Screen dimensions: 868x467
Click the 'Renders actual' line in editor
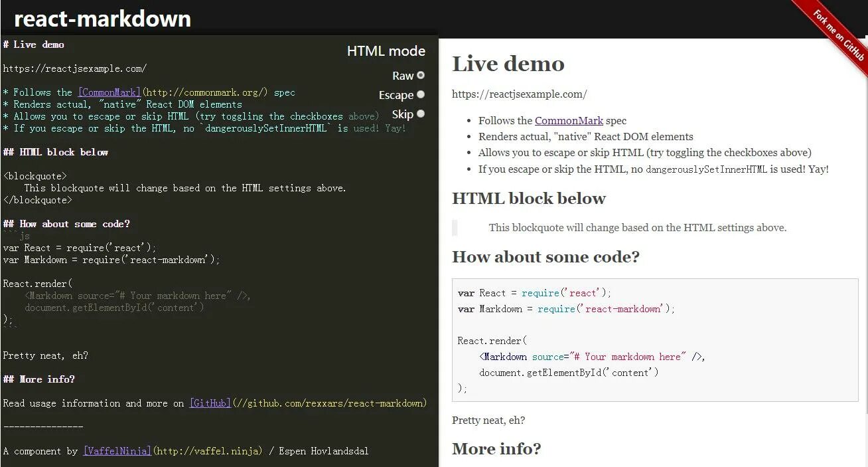(x=123, y=104)
